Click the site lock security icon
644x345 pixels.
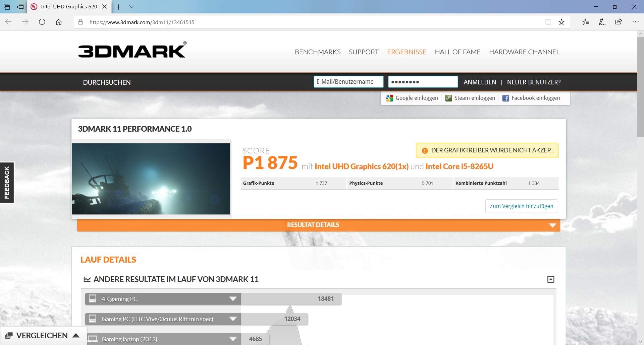(x=80, y=22)
